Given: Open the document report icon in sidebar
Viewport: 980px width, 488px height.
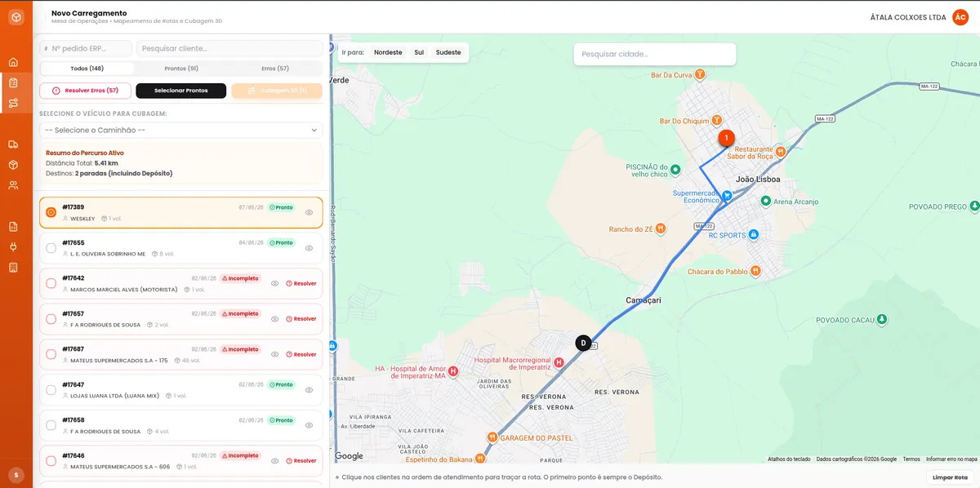Looking at the screenshot, I should click(13, 226).
